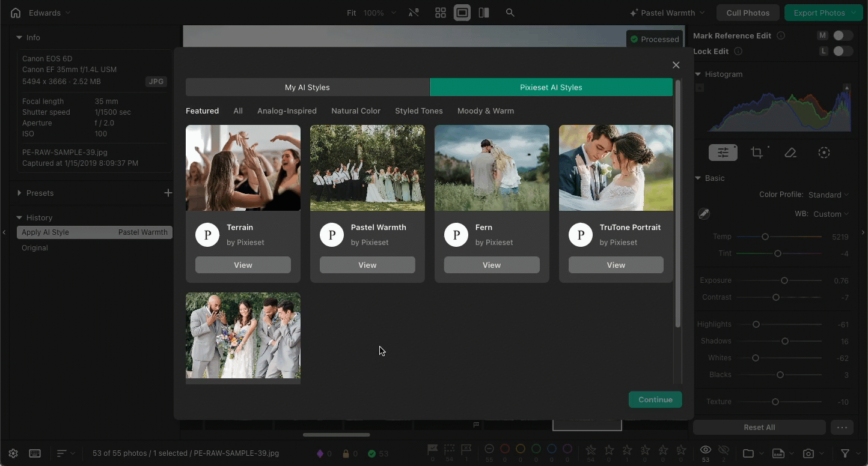Viewport: 868px width, 466px height.
Task: Pick the white balance eyedropper
Action: pos(704,214)
